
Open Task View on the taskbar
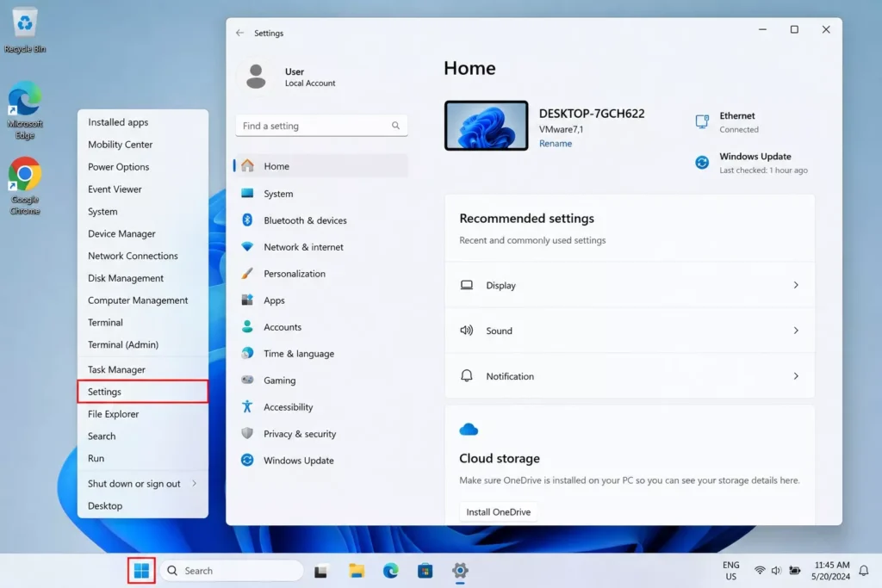320,571
